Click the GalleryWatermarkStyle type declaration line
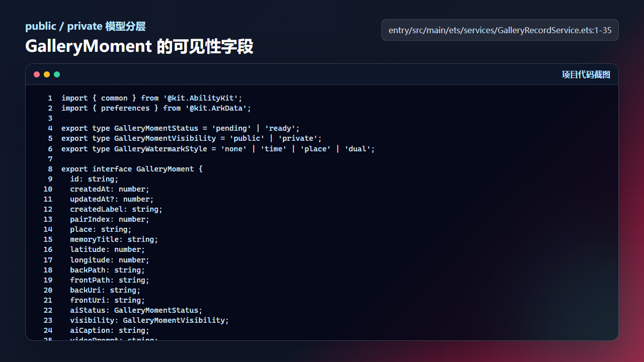This screenshot has width=644, height=362. [218, 149]
